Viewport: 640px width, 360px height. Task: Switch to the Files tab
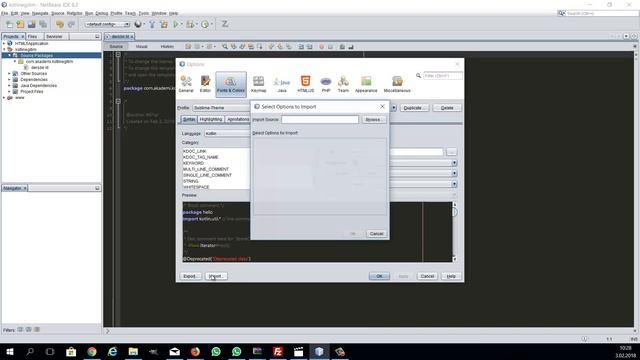tap(33, 37)
